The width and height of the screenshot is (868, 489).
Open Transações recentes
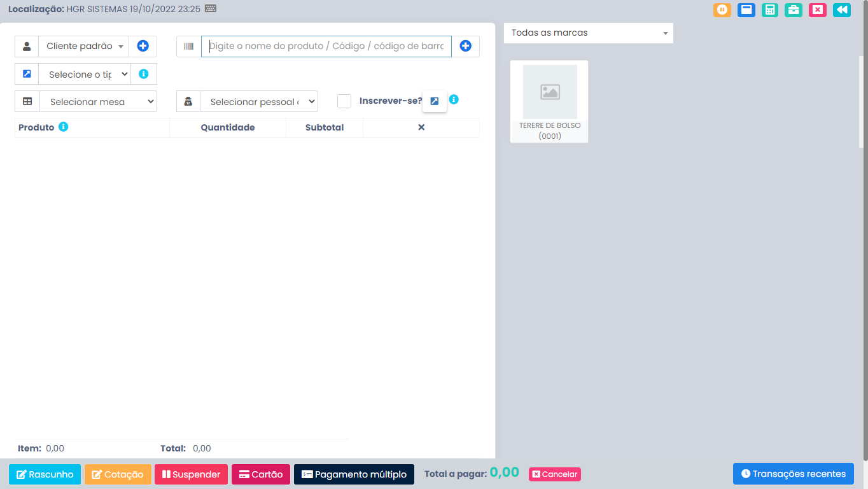(x=793, y=474)
